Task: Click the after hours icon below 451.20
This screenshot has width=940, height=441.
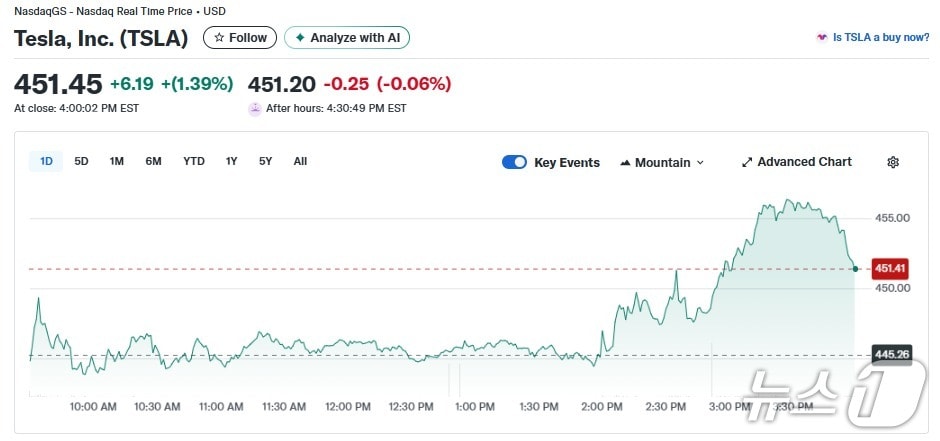Action: pos(255,108)
